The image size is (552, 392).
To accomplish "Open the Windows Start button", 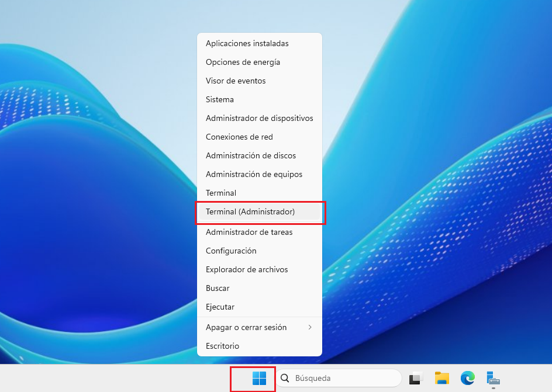I will tap(259, 379).
